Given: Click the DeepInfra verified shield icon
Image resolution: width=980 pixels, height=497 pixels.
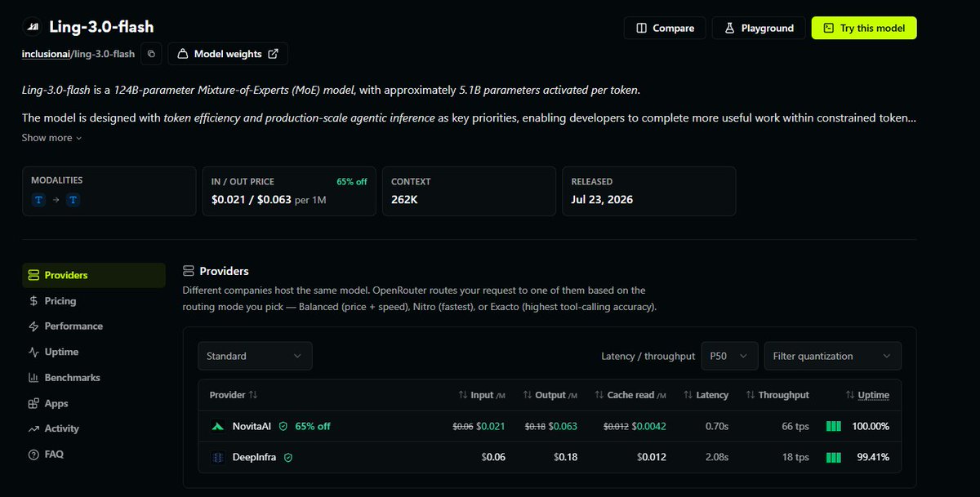Looking at the screenshot, I should 288,457.
